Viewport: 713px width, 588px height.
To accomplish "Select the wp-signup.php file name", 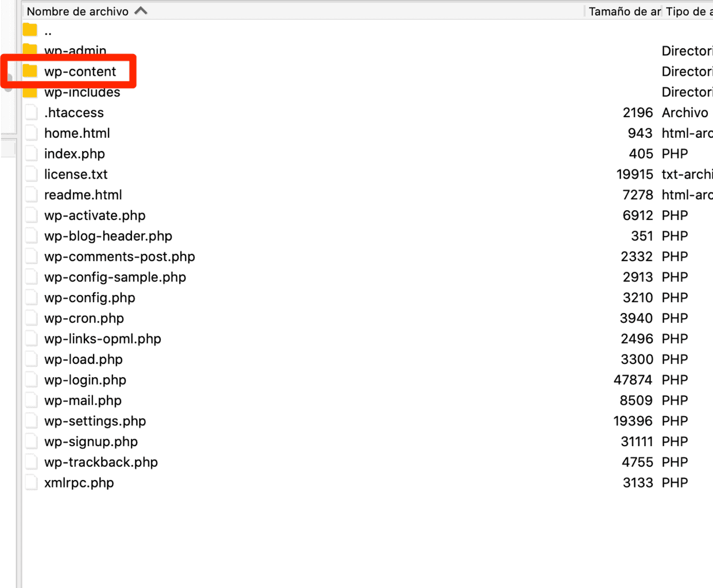I will coord(91,442).
